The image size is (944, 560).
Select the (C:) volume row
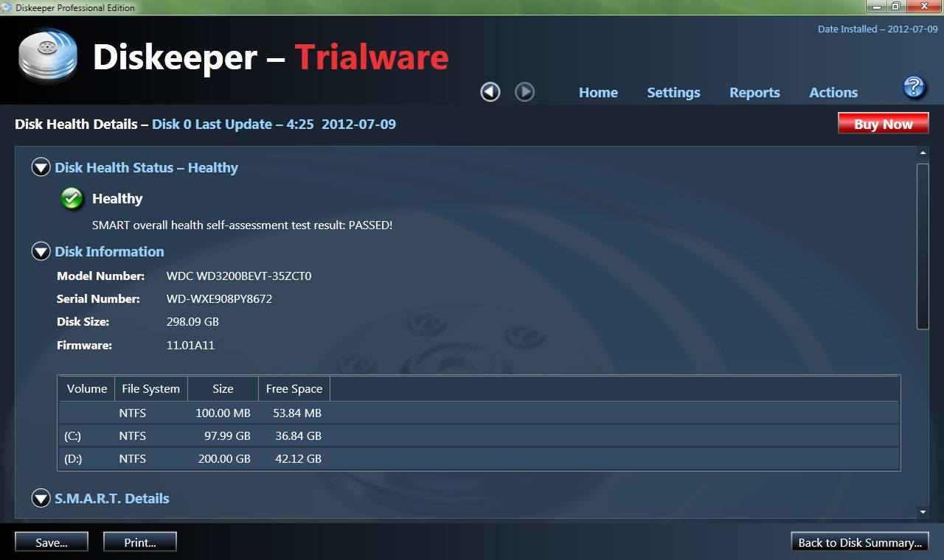479,436
